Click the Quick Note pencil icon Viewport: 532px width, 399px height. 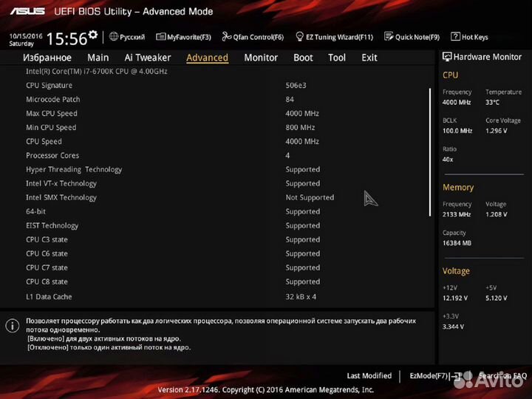[x=389, y=36]
